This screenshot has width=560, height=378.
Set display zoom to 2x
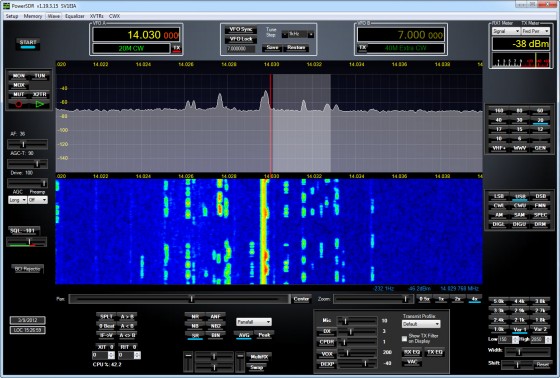pyautogui.click(x=458, y=299)
